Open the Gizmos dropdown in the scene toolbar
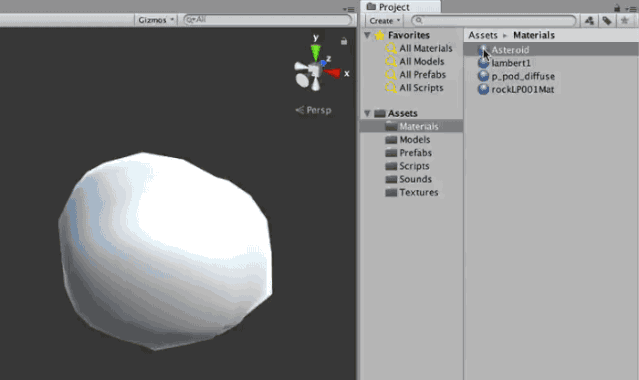The height and width of the screenshot is (380, 639). [156, 20]
